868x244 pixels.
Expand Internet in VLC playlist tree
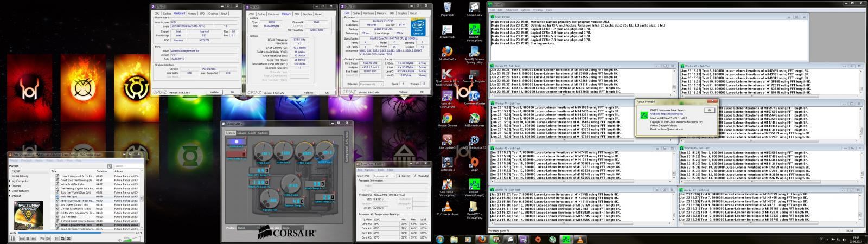9,196
